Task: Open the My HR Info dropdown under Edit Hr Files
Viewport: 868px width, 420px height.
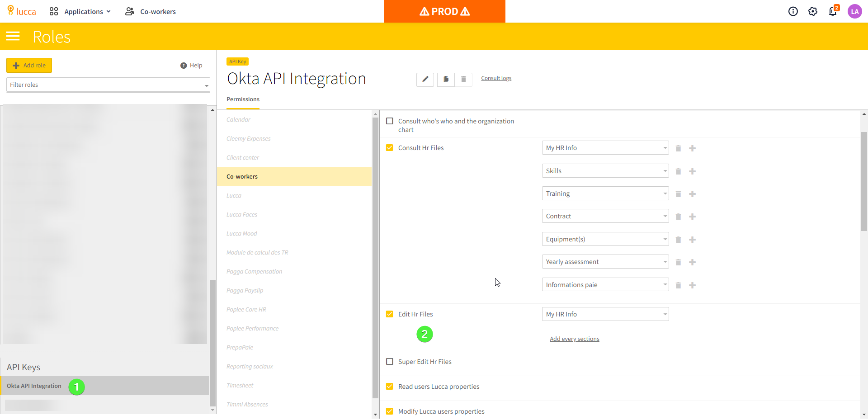Action: click(x=605, y=314)
